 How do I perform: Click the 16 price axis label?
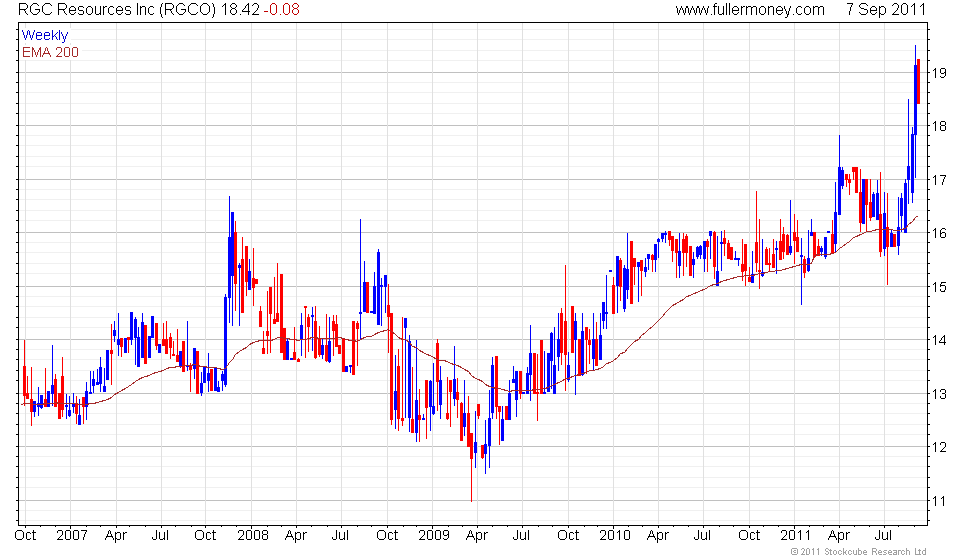pos(939,233)
